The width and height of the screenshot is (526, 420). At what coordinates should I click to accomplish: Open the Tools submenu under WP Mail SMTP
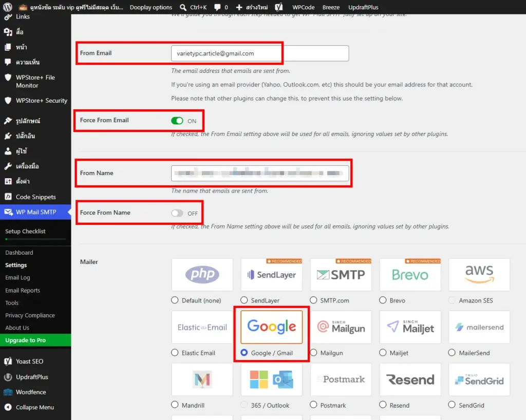[x=12, y=303]
